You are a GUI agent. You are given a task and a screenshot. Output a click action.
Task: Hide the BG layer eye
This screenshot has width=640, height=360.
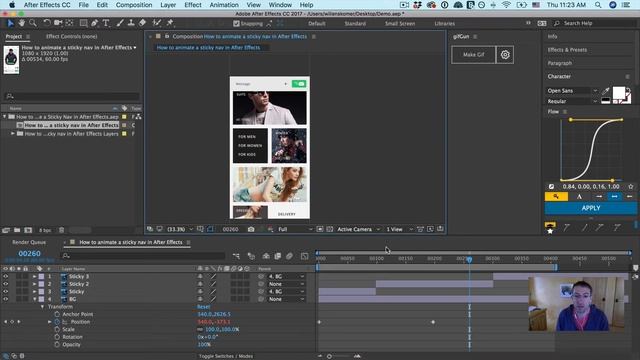tap(6, 299)
